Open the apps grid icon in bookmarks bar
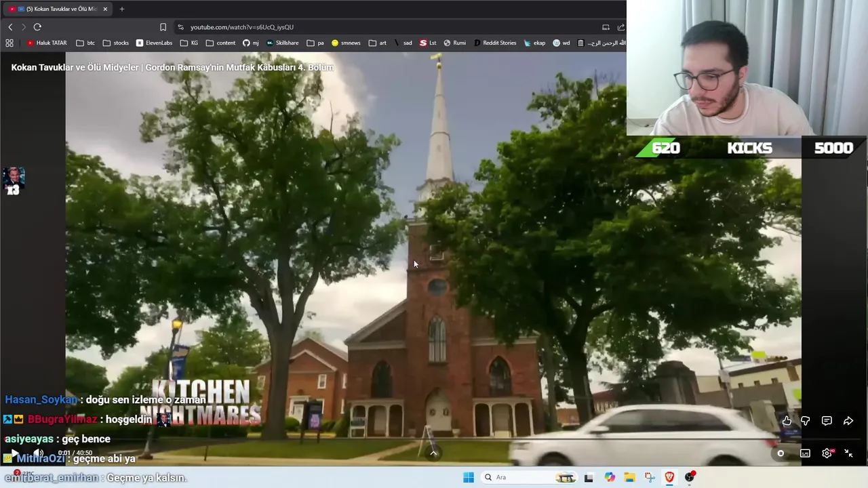This screenshot has height=488, width=868. pyautogui.click(x=9, y=43)
